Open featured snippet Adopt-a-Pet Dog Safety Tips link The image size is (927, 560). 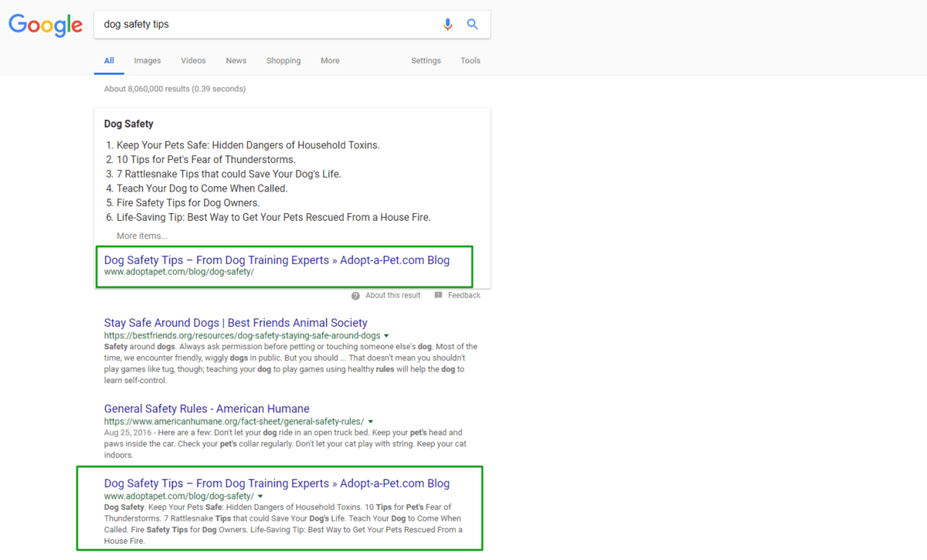pos(277,260)
